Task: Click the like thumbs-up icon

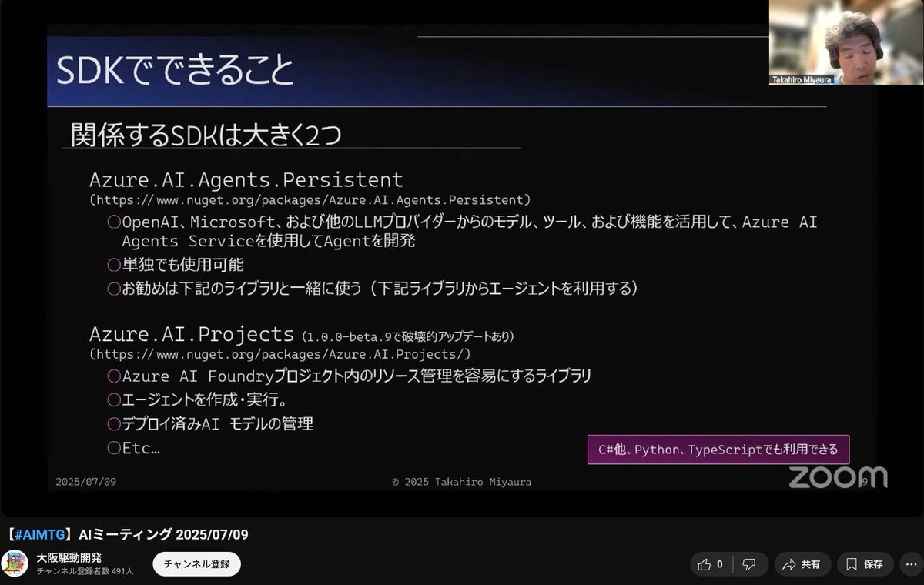Action: [x=704, y=564]
